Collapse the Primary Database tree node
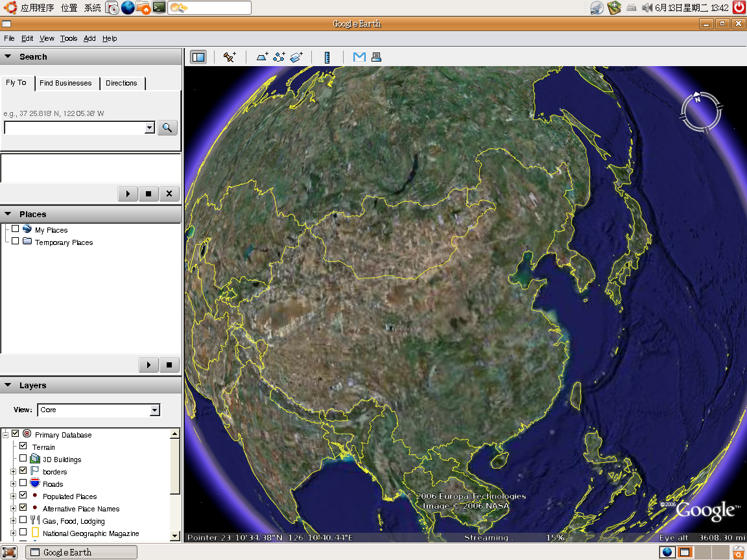 (x=6, y=434)
